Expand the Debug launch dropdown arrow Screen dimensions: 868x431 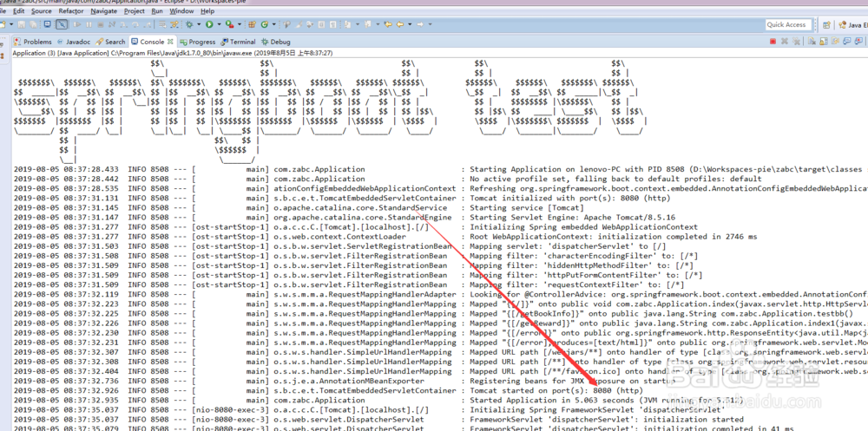(x=199, y=24)
